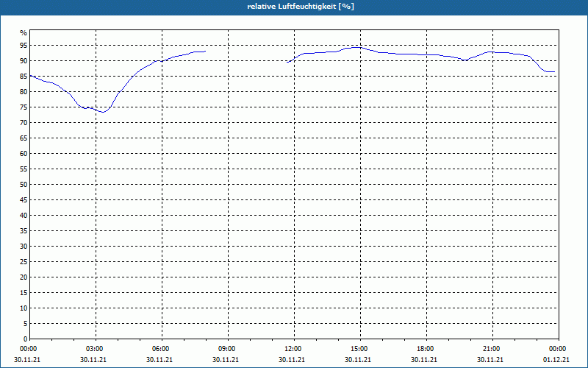The width and height of the screenshot is (588, 368).
Task: Pick the '75' y-axis label
Action: click(x=24, y=107)
